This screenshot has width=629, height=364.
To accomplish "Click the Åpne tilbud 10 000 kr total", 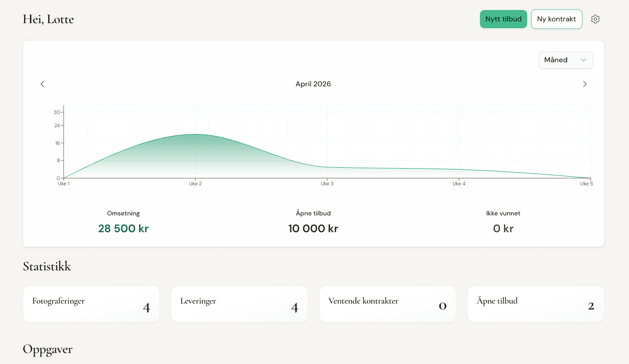I will [313, 229].
